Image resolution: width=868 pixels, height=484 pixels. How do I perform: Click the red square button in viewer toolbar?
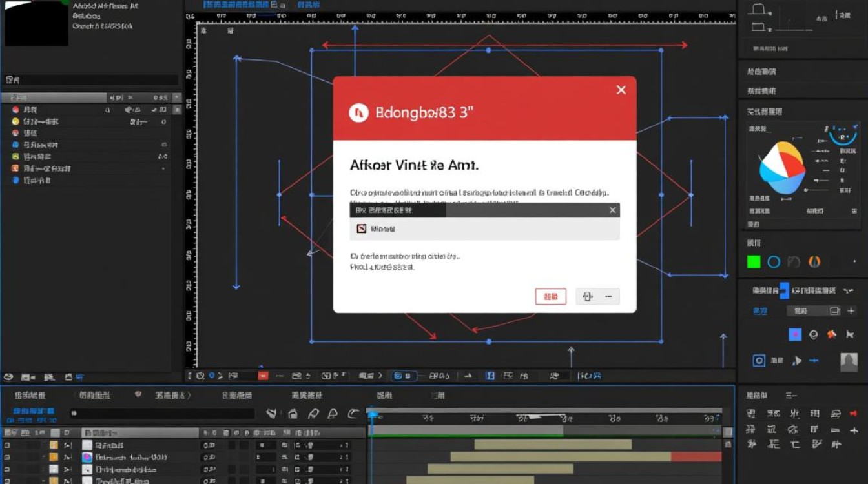263,376
